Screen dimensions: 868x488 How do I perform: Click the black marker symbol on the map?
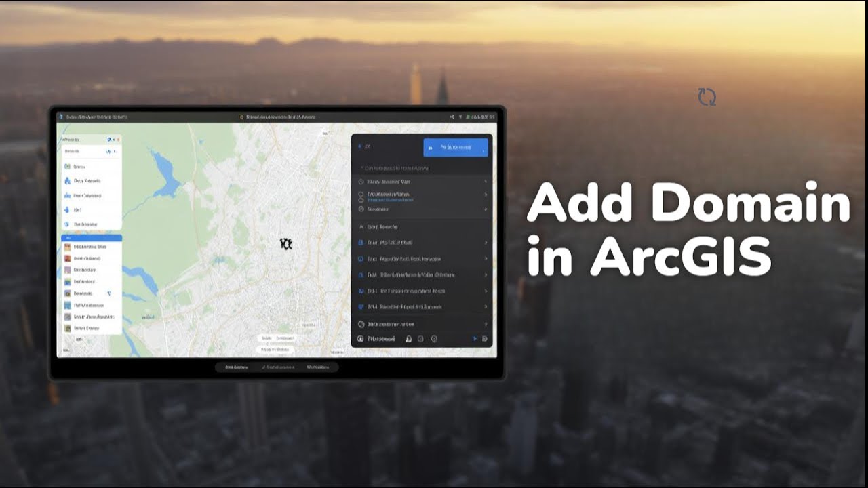286,244
